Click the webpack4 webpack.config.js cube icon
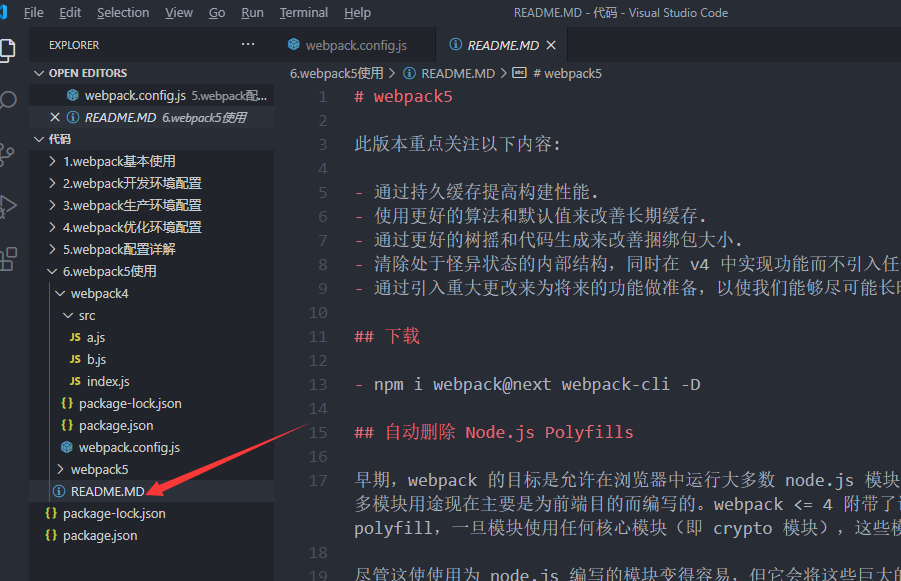 pyautogui.click(x=67, y=447)
